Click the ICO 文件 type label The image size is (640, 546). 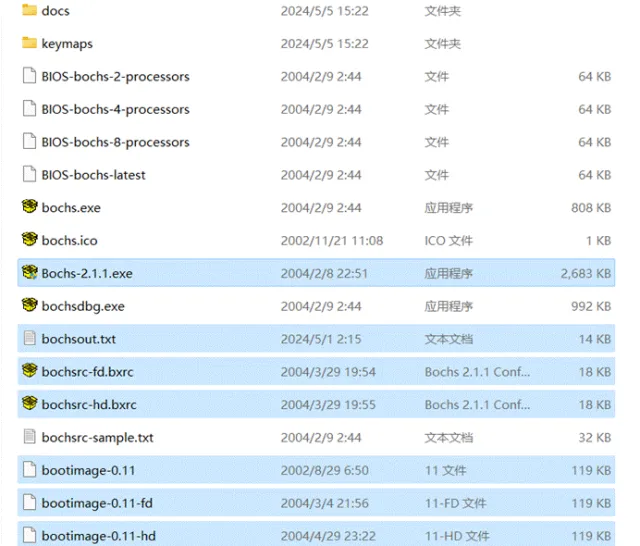click(x=449, y=241)
